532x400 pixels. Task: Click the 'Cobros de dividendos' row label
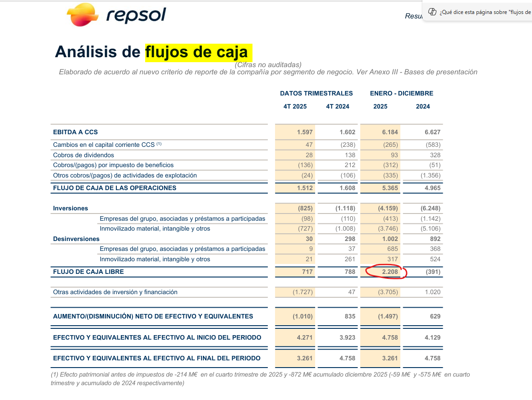pyautogui.click(x=83, y=155)
